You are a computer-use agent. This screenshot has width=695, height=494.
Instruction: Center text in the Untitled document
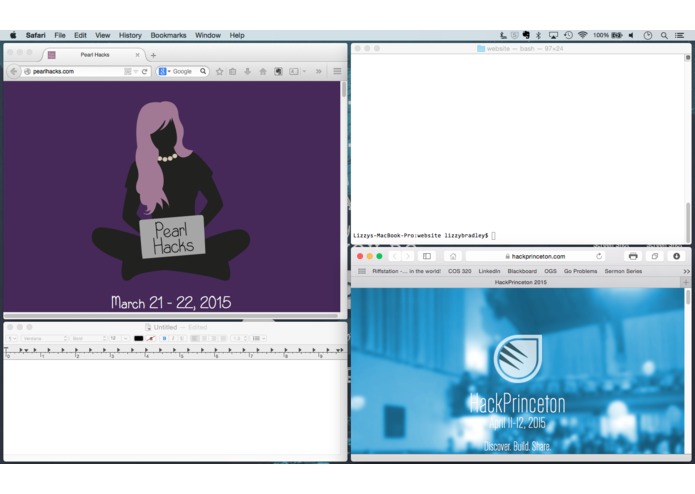204,338
